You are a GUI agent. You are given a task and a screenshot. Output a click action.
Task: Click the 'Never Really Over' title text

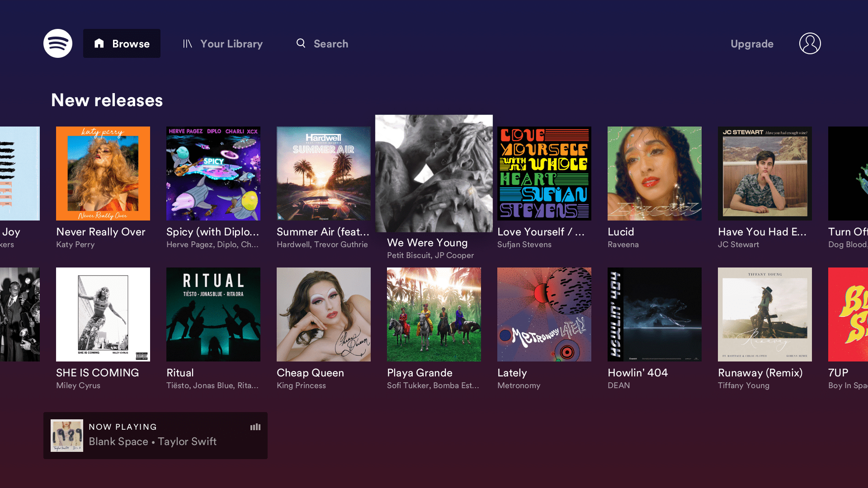coord(101,232)
